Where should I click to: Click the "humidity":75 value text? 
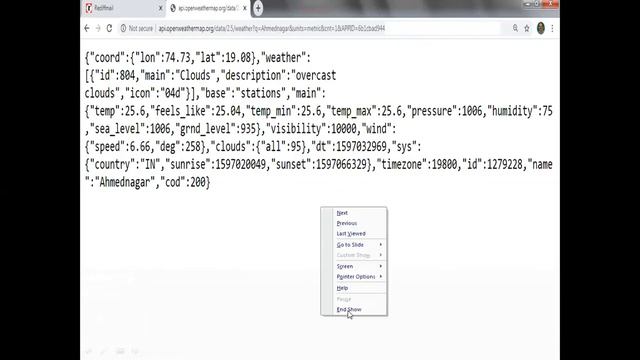[520, 111]
